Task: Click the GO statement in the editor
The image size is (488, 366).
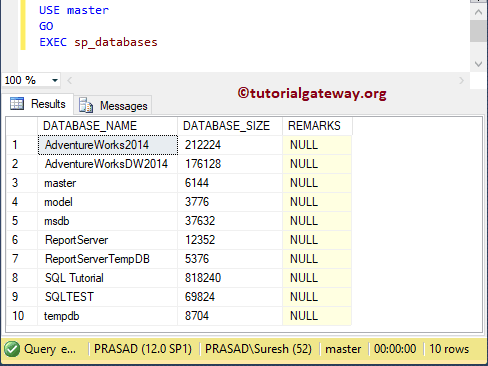Action: pyautogui.click(x=46, y=26)
